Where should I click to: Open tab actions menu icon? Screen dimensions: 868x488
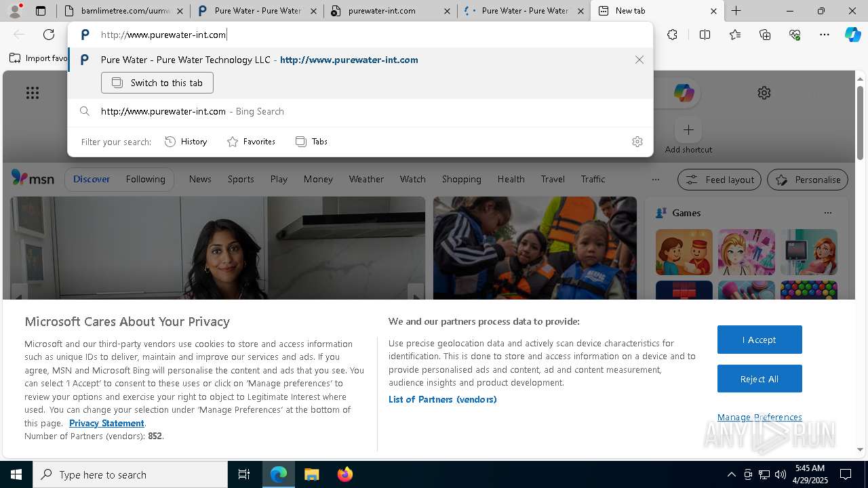point(41,11)
